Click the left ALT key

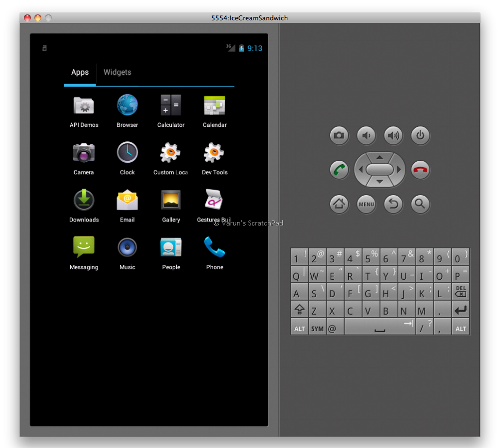tap(299, 327)
